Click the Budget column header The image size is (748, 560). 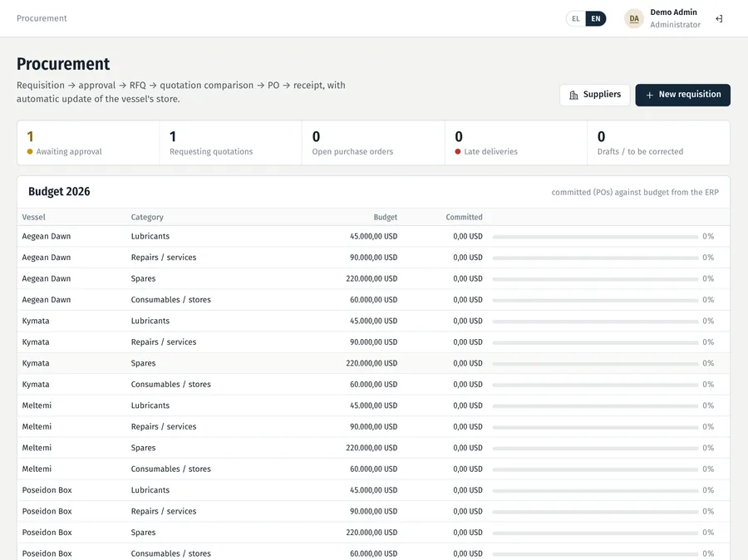click(385, 217)
